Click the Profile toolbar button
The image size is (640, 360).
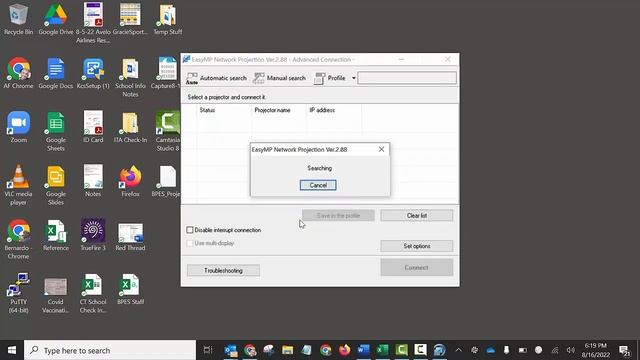tap(330, 78)
